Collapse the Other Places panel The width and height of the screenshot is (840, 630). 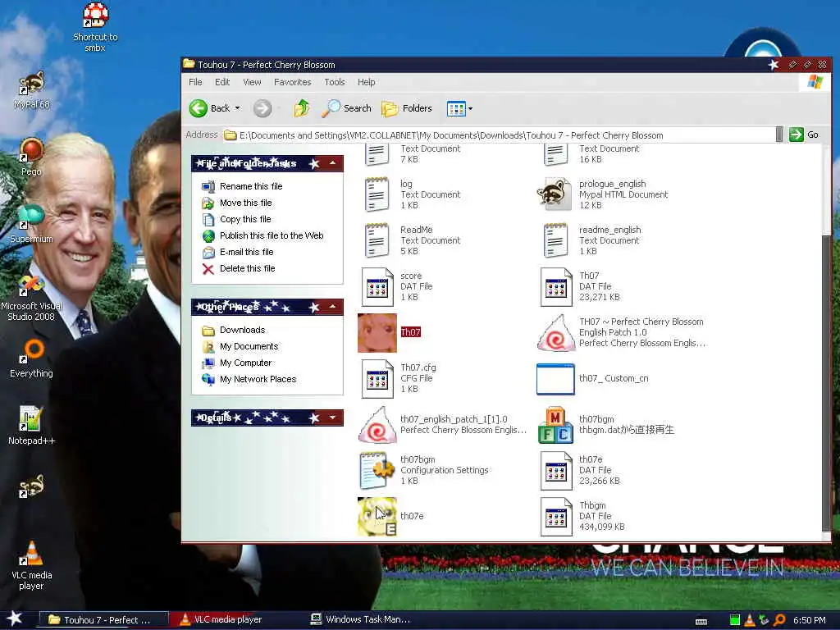click(333, 307)
